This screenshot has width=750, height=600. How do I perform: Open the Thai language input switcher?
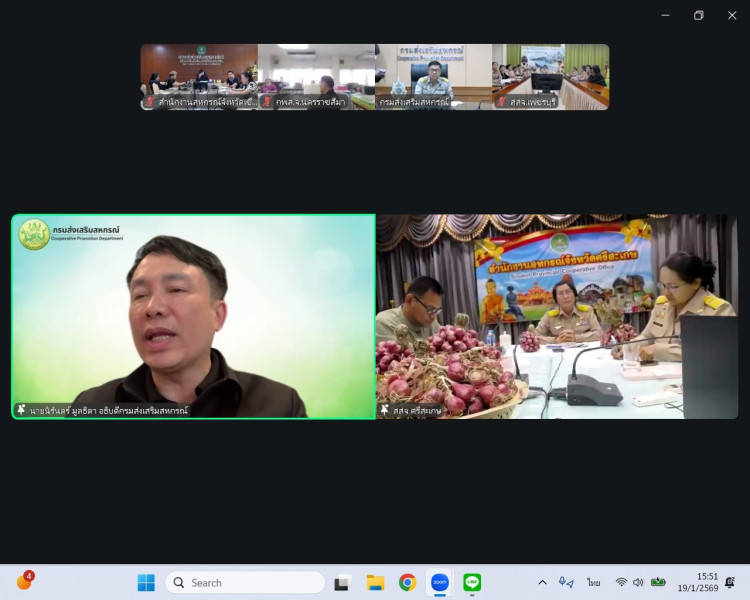[594, 582]
